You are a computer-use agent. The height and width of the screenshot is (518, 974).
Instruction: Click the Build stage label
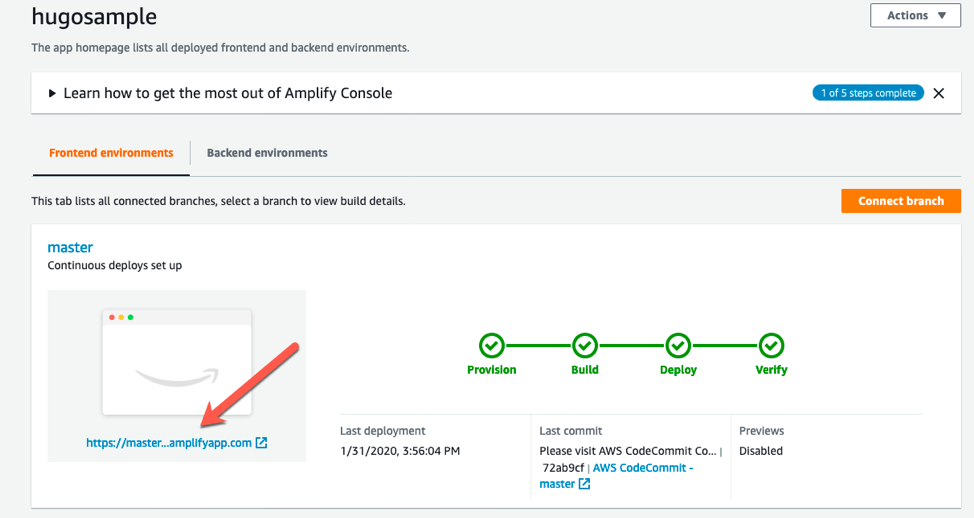coord(585,370)
